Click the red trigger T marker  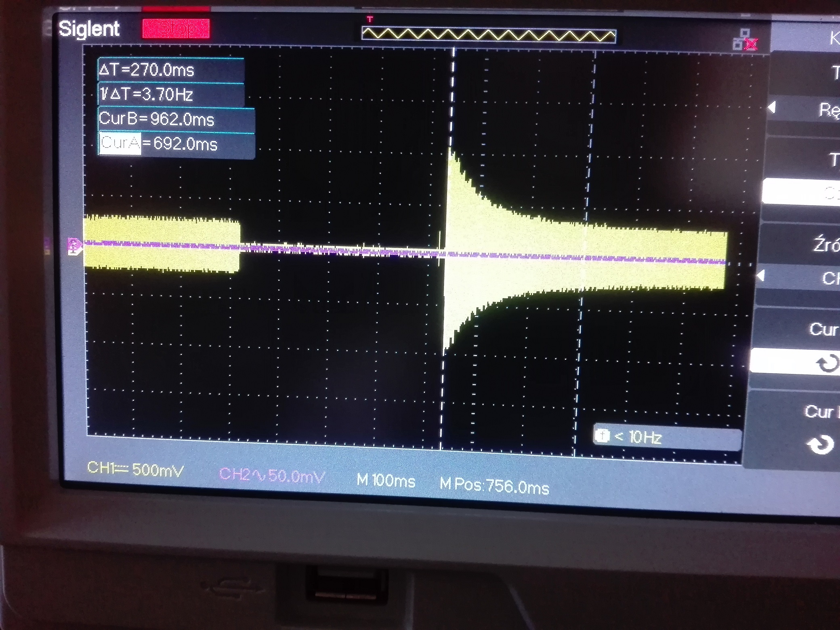(x=370, y=19)
